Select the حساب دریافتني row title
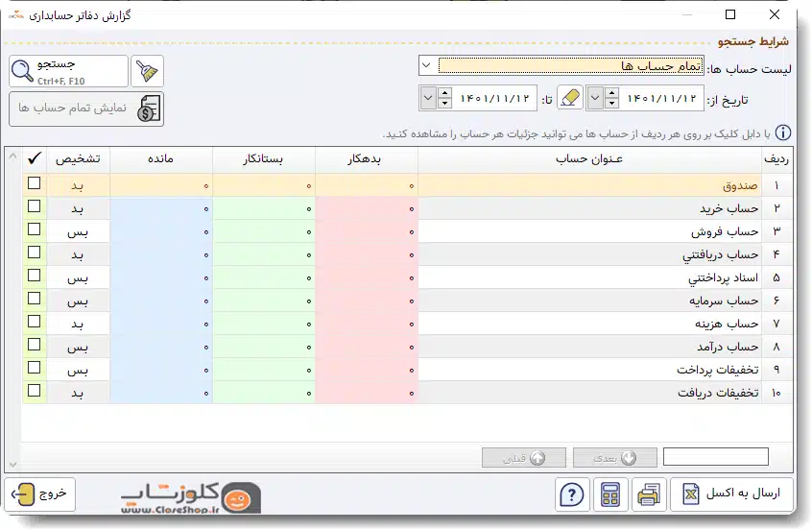Image resolution: width=812 pixels, height=530 pixels. coord(721,254)
